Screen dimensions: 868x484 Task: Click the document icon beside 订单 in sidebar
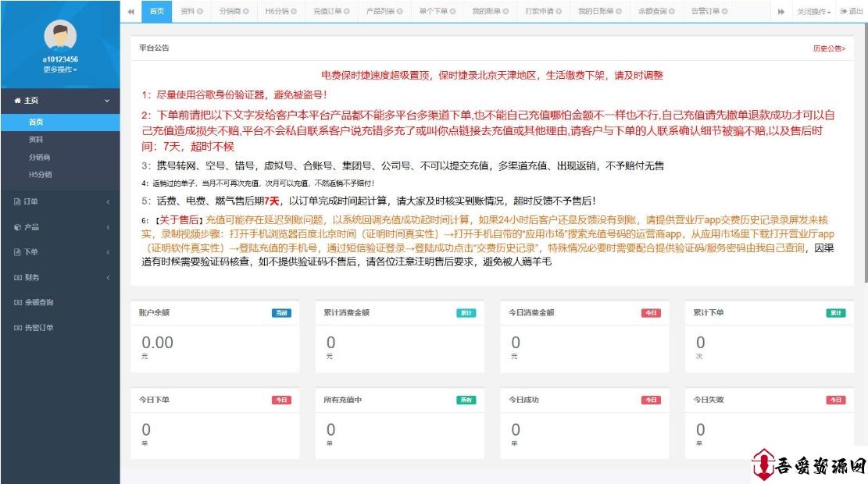[x=17, y=202]
